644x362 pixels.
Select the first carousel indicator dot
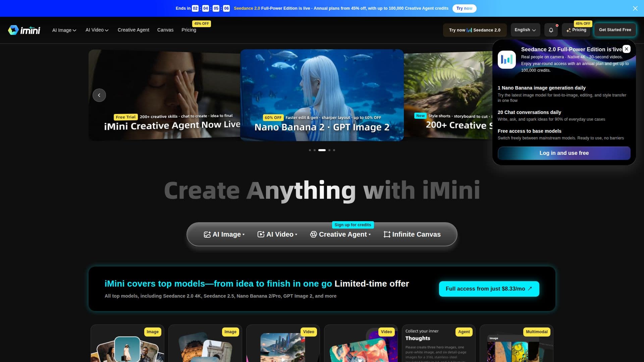pos(310,150)
